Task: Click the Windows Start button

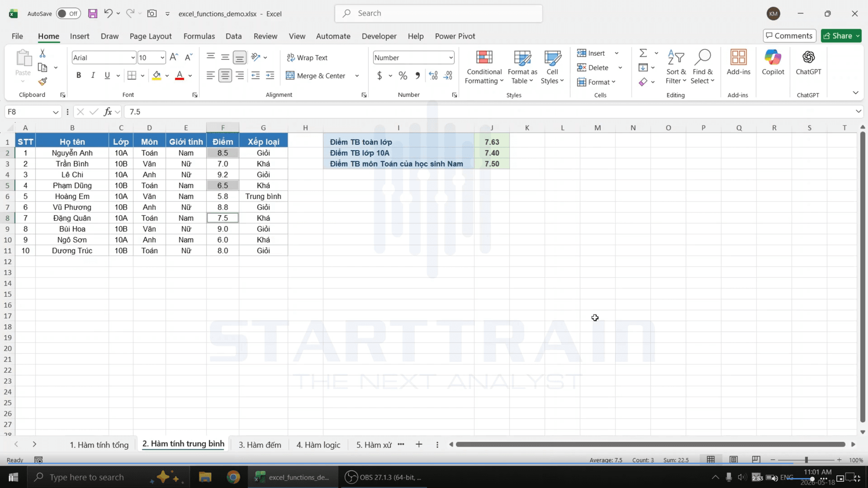Action: coord(13,477)
